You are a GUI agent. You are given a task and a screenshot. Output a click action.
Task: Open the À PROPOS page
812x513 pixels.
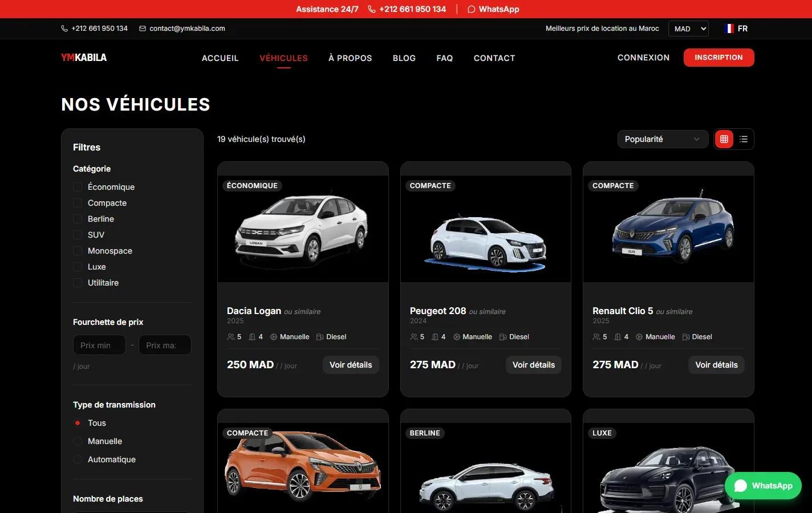350,58
